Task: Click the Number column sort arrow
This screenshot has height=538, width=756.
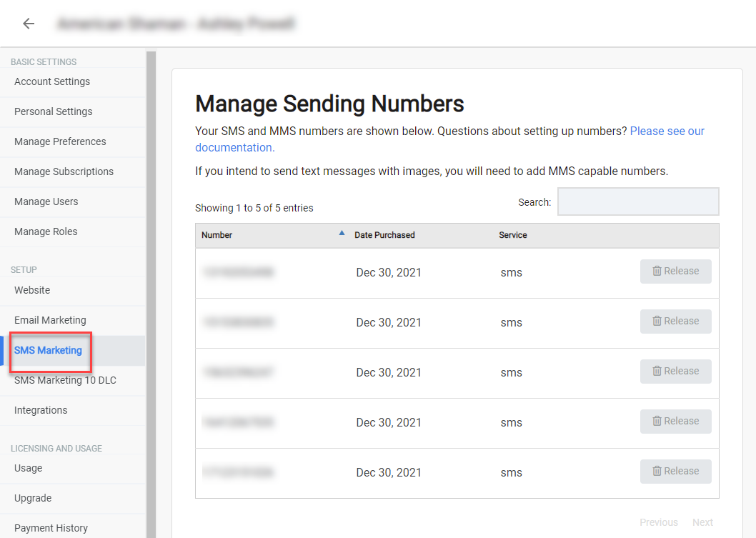Action: [342, 233]
